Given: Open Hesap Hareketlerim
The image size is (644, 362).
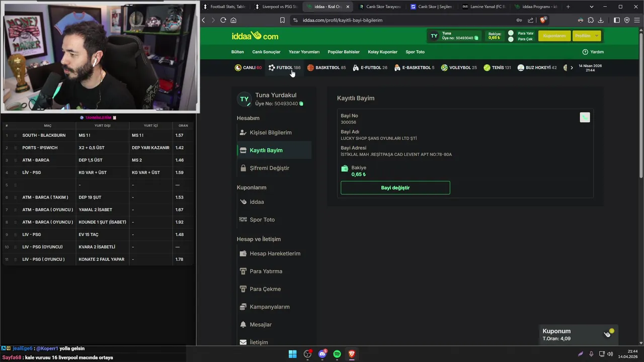Looking at the screenshot, I should (x=274, y=253).
